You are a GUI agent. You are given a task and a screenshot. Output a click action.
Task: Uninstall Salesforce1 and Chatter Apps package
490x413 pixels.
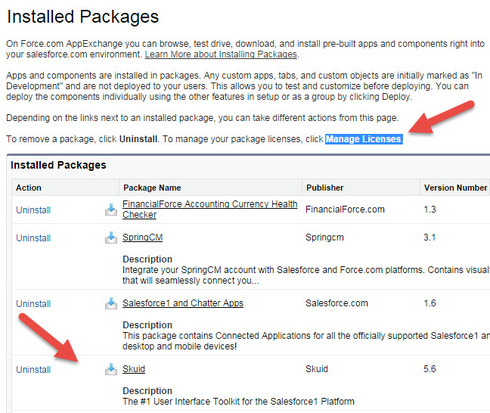click(33, 304)
